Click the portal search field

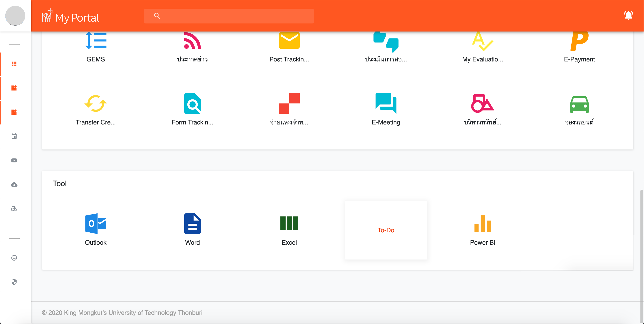[229, 16]
